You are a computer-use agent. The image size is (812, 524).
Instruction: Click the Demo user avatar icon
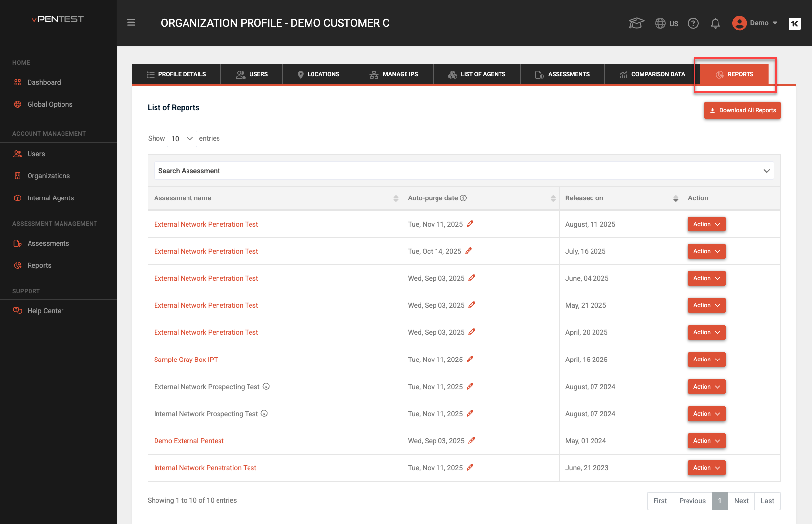[x=739, y=23]
